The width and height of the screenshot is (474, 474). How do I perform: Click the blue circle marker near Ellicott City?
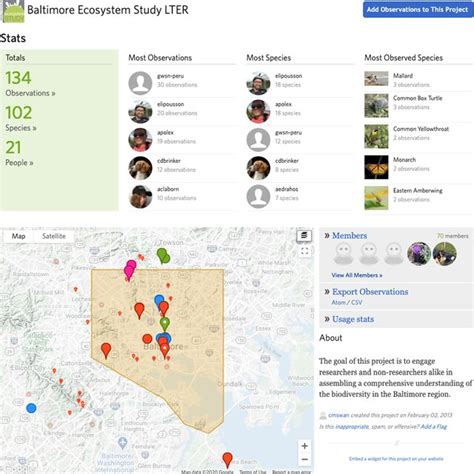point(31,408)
